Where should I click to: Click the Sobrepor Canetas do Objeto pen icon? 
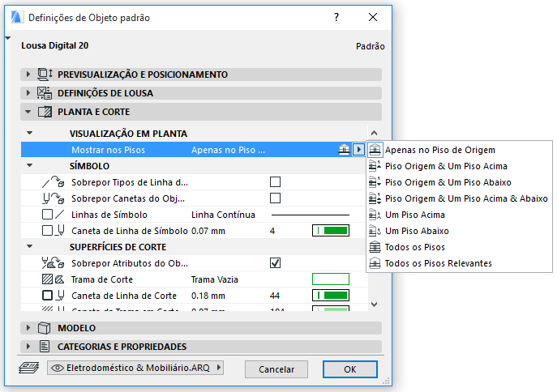pos(53,198)
